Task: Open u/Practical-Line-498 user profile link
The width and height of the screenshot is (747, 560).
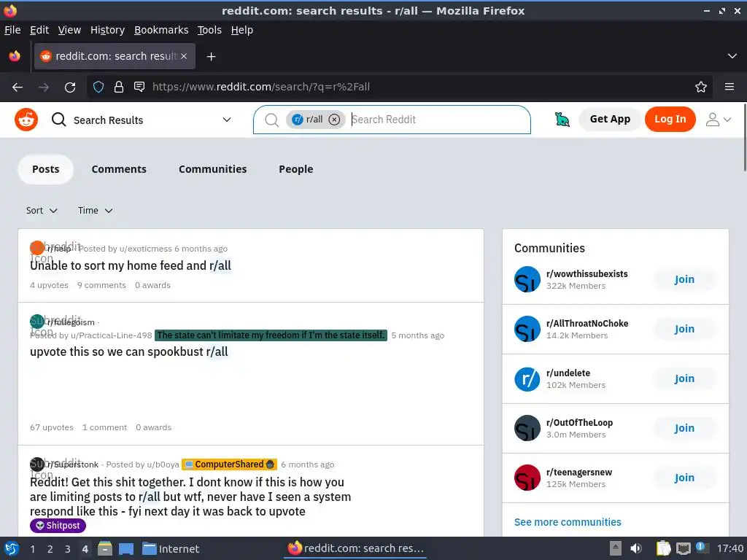Action: [x=112, y=335]
